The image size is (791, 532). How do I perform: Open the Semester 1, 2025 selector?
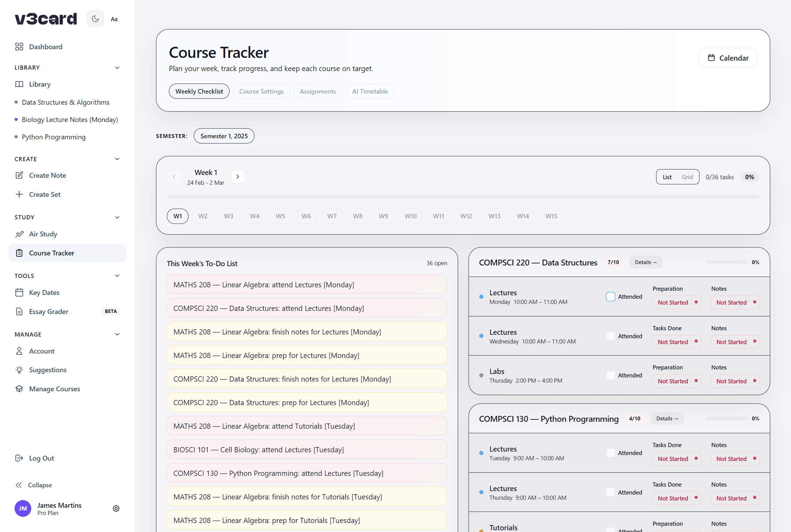224,136
